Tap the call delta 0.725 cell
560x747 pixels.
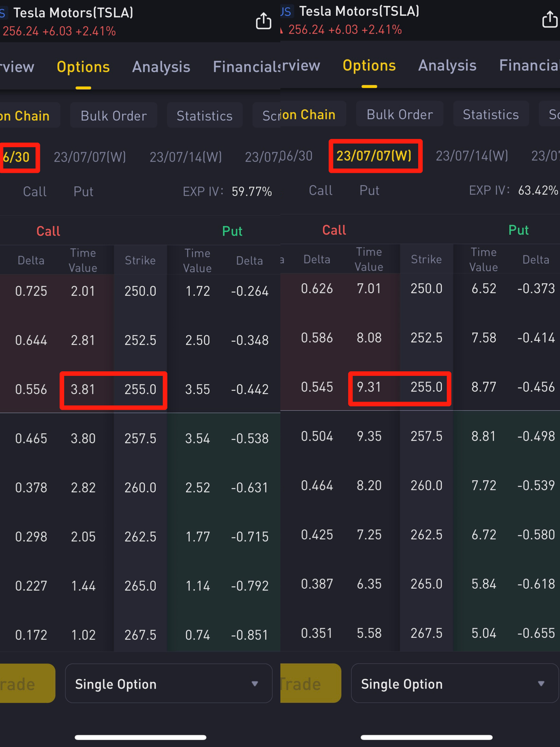pyautogui.click(x=31, y=291)
